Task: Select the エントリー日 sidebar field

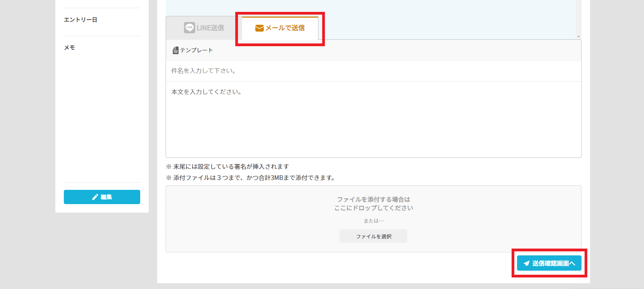Action: (x=80, y=20)
